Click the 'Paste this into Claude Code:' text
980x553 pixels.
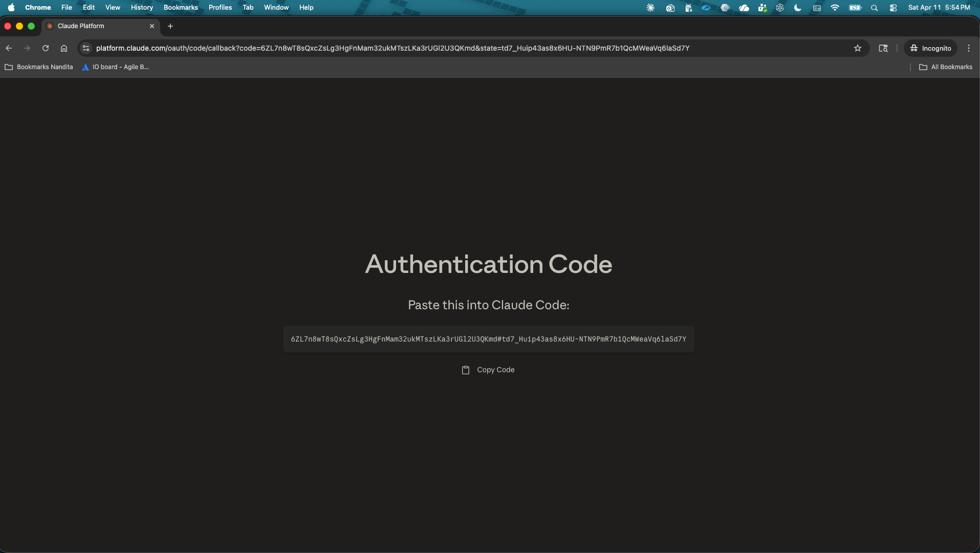pos(488,305)
